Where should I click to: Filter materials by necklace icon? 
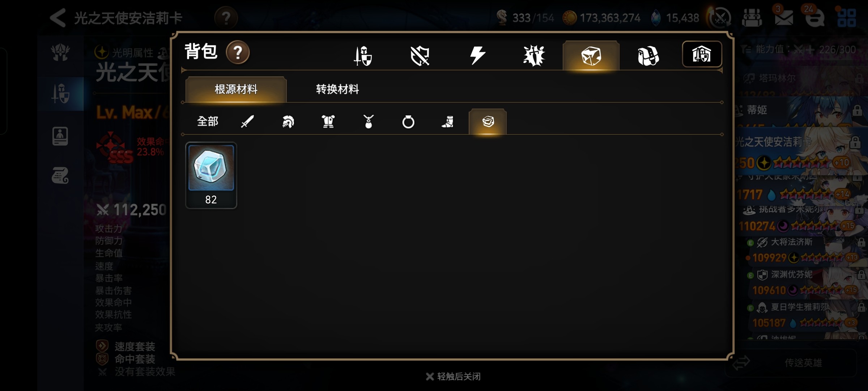coord(368,121)
